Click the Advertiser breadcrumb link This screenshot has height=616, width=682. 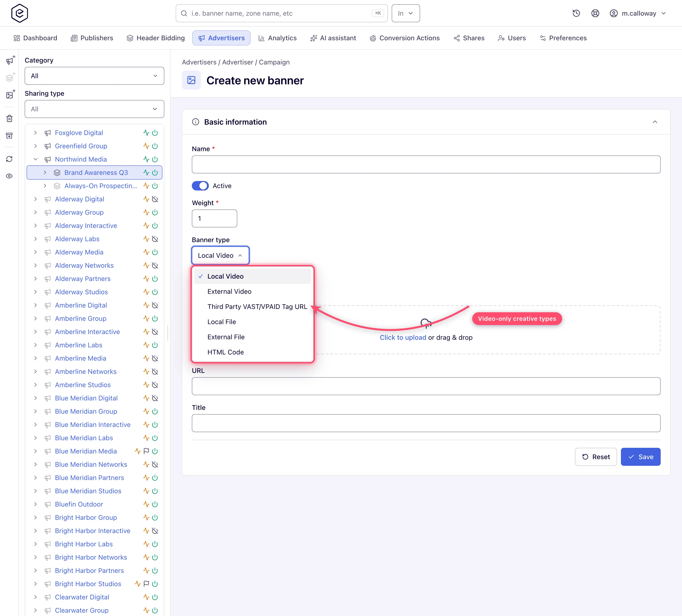tap(238, 62)
